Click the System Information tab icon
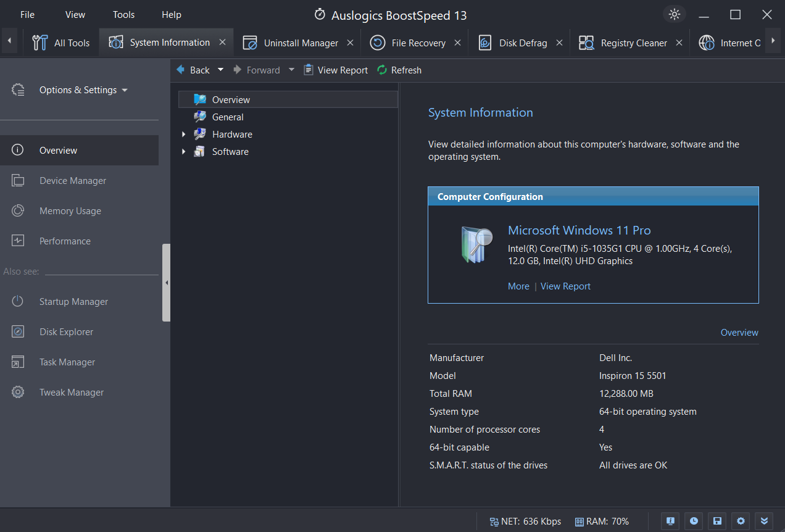 click(115, 42)
